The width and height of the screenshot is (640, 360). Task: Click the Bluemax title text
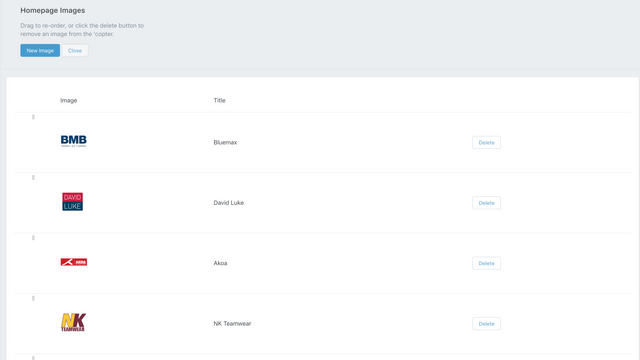tap(225, 142)
